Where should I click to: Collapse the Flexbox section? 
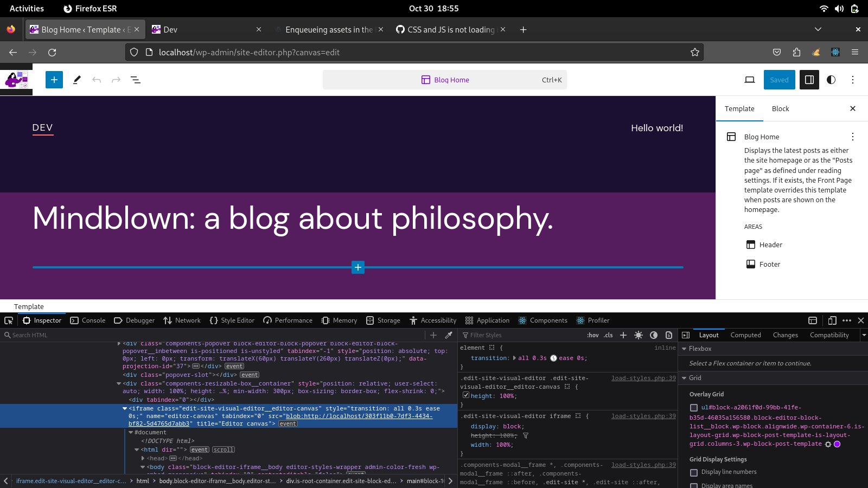click(x=685, y=349)
